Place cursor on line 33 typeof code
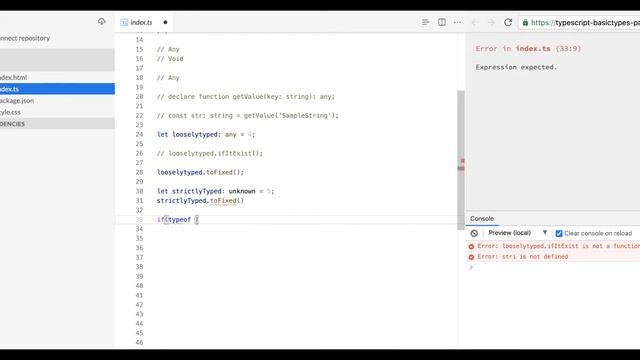 (179, 220)
